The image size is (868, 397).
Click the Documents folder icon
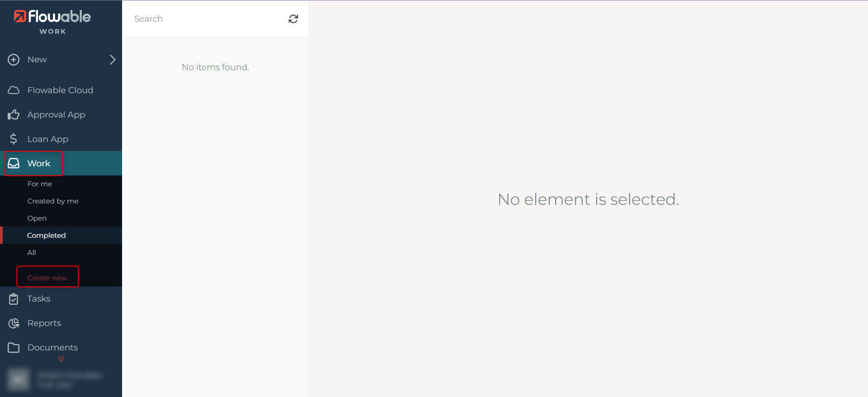pyautogui.click(x=14, y=348)
